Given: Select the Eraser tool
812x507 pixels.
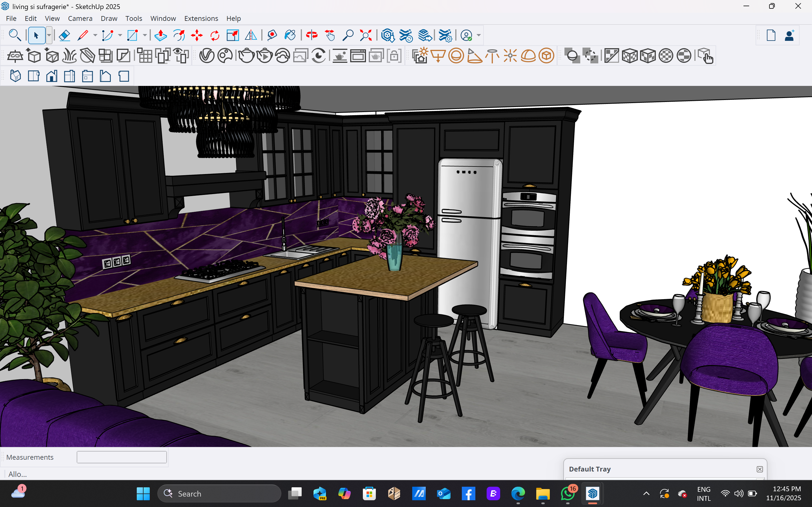Looking at the screenshot, I should tap(64, 35).
